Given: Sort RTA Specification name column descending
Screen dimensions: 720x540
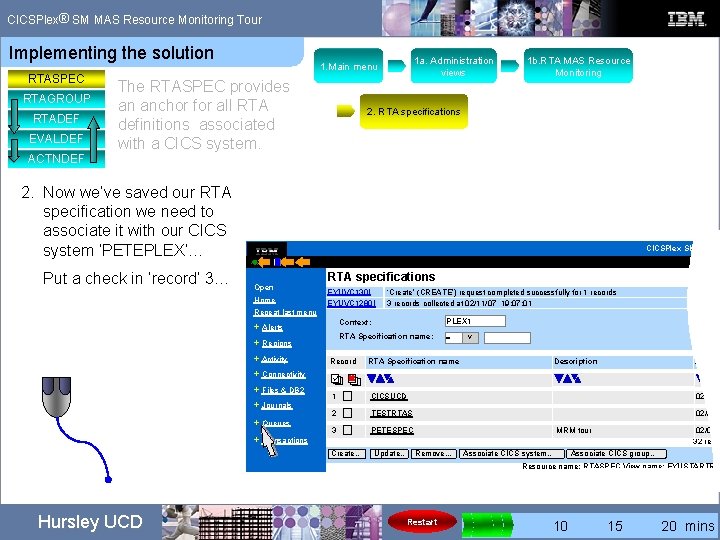Looking at the screenshot, I should [x=371, y=379].
